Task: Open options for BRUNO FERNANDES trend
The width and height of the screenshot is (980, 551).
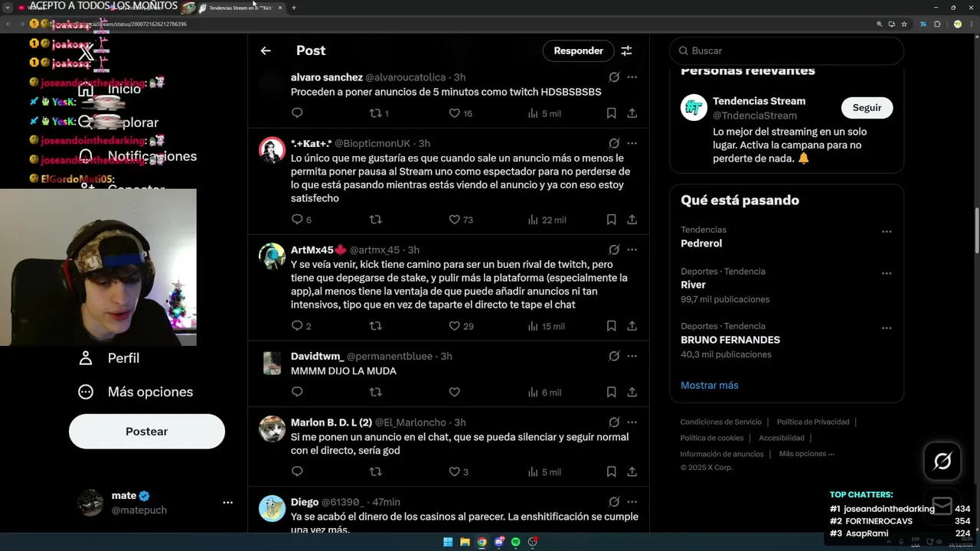Action: pos(886,328)
